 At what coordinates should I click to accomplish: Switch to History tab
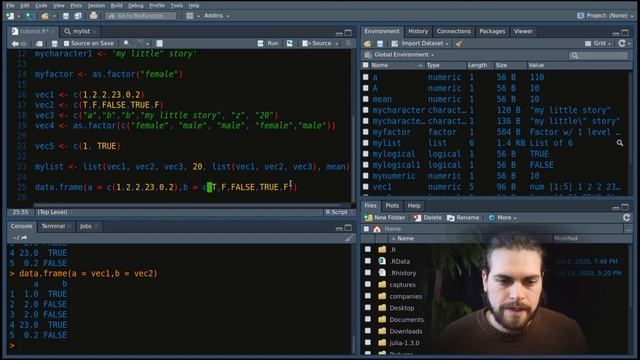tap(418, 31)
